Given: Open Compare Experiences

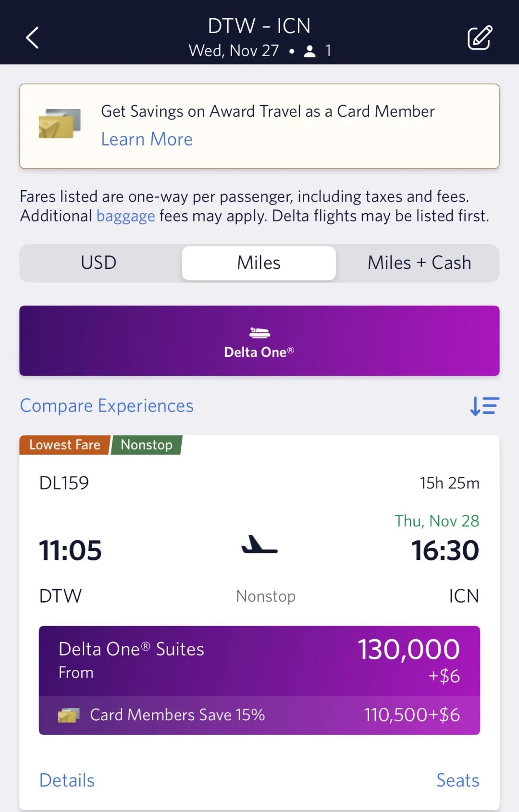Looking at the screenshot, I should (x=107, y=406).
